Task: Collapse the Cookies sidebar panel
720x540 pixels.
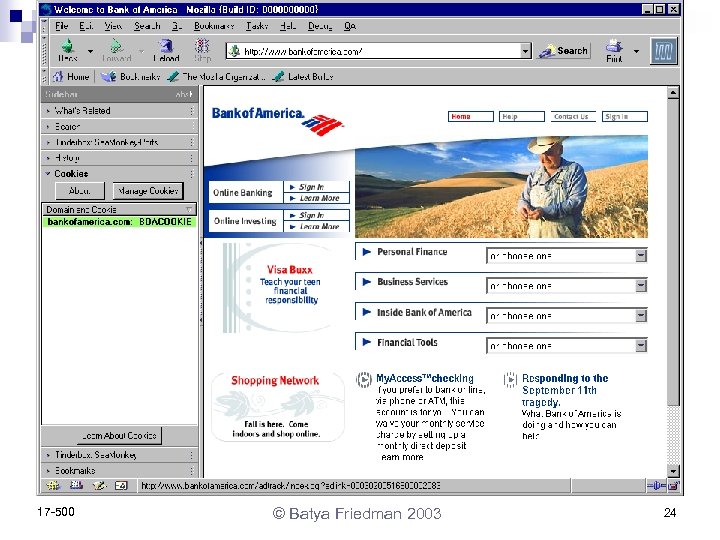Action: [119, 174]
